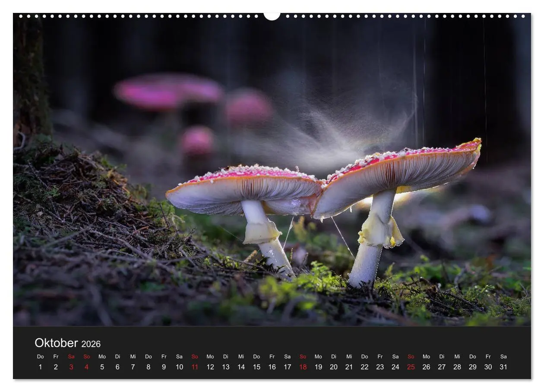Image resolution: width=544 pixels, height=392 pixels.
Task: Click the 'Mo' weekday label above date 12
Action: click(210, 357)
